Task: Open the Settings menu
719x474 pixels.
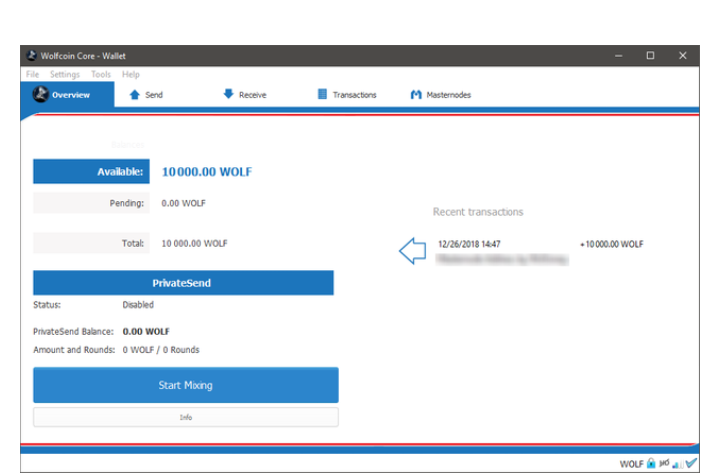Action: [65, 74]
